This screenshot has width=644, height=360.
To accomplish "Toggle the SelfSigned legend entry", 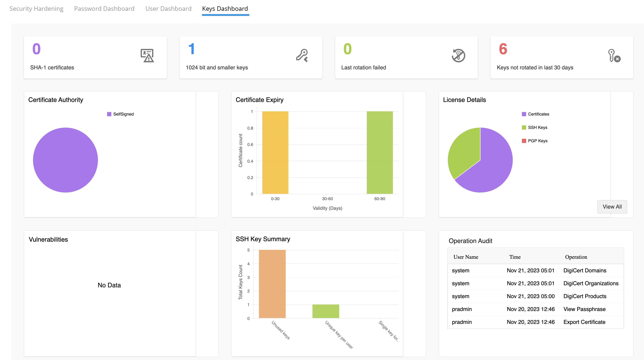I will click(x=120, y=114).
